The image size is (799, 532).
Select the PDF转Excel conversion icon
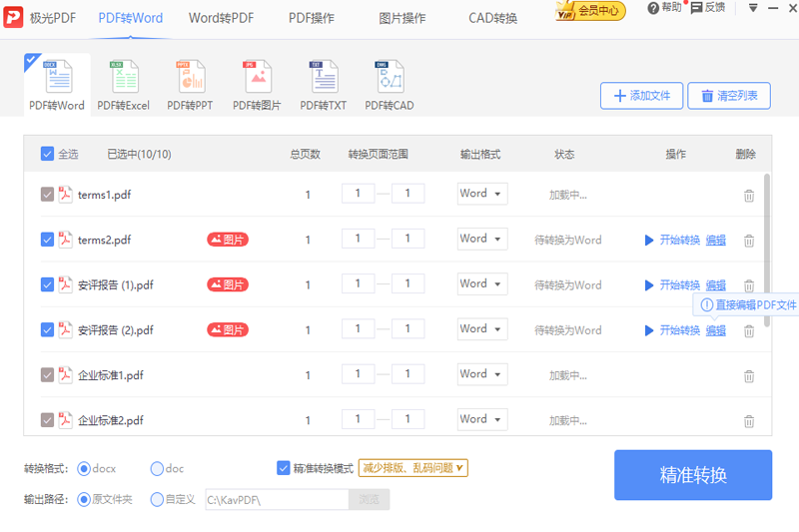click(124, 78)
